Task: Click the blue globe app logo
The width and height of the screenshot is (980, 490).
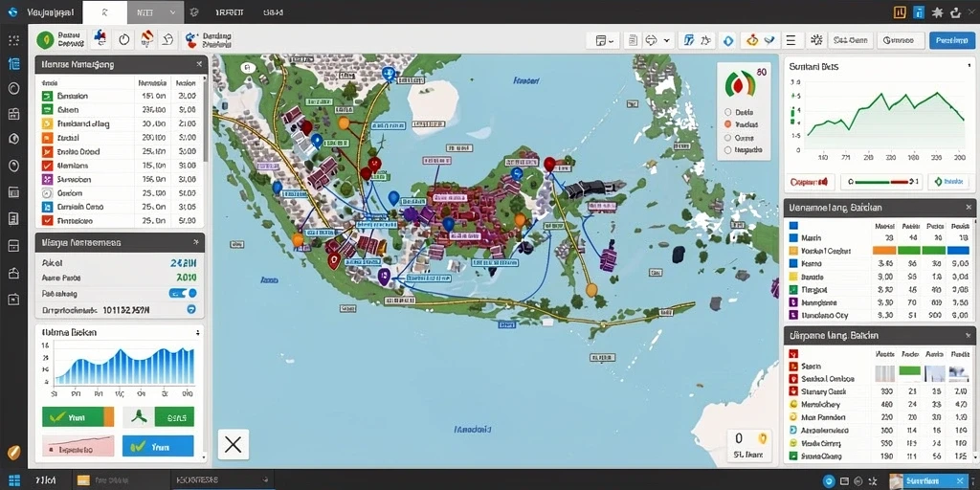Action: click(x=13, y=11)
